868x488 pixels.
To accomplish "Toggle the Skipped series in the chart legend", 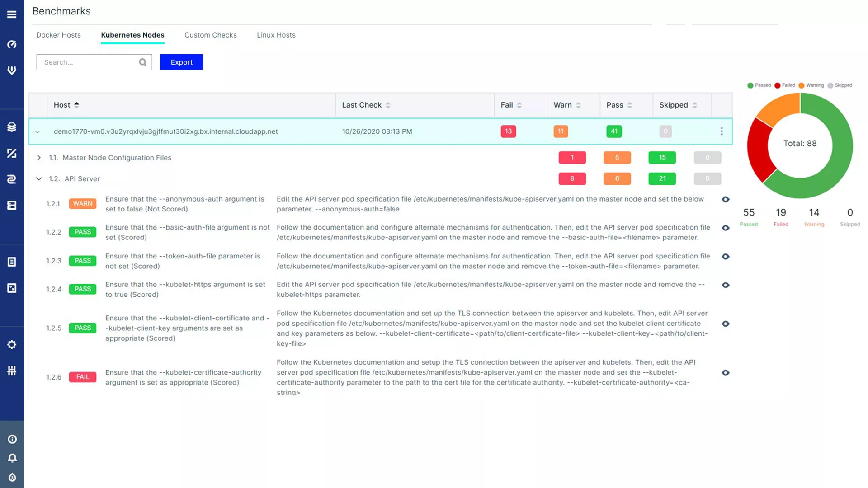I will 840,85.
